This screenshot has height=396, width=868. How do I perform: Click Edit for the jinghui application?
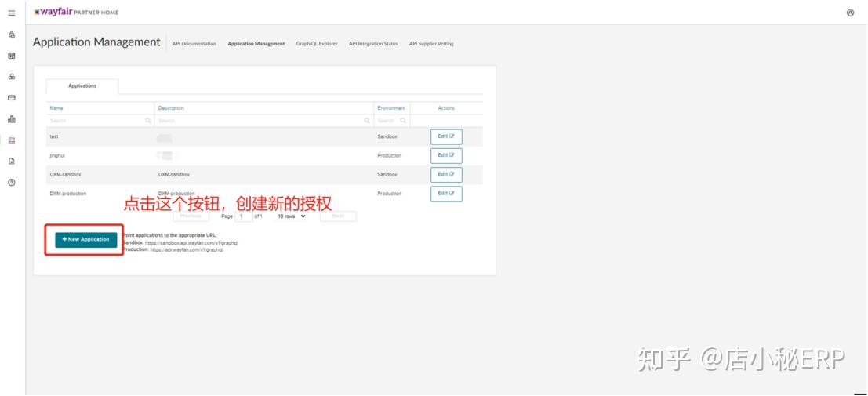point(446,155)
